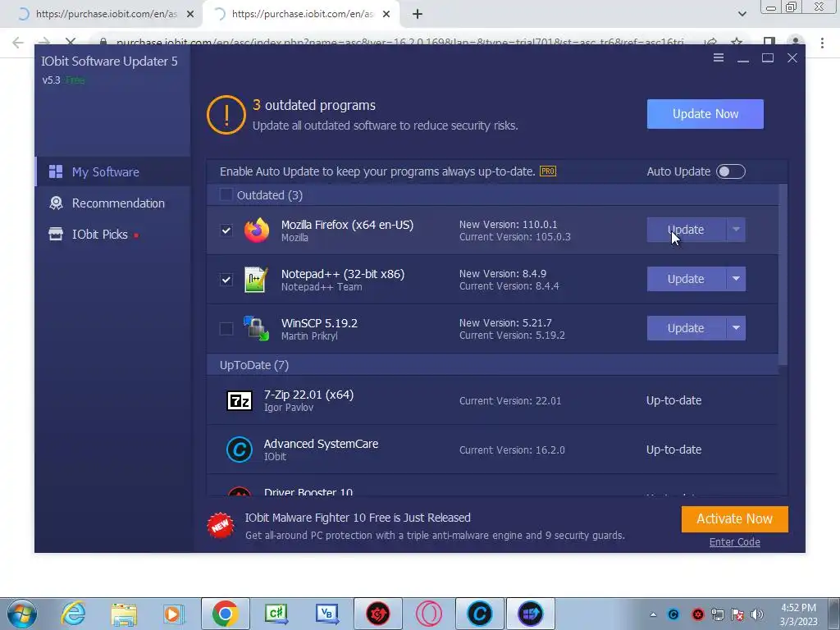Expand the Update dropdown arrow for Notepad++
Screen dimensions: 840x630
click(x=736, y=279)
